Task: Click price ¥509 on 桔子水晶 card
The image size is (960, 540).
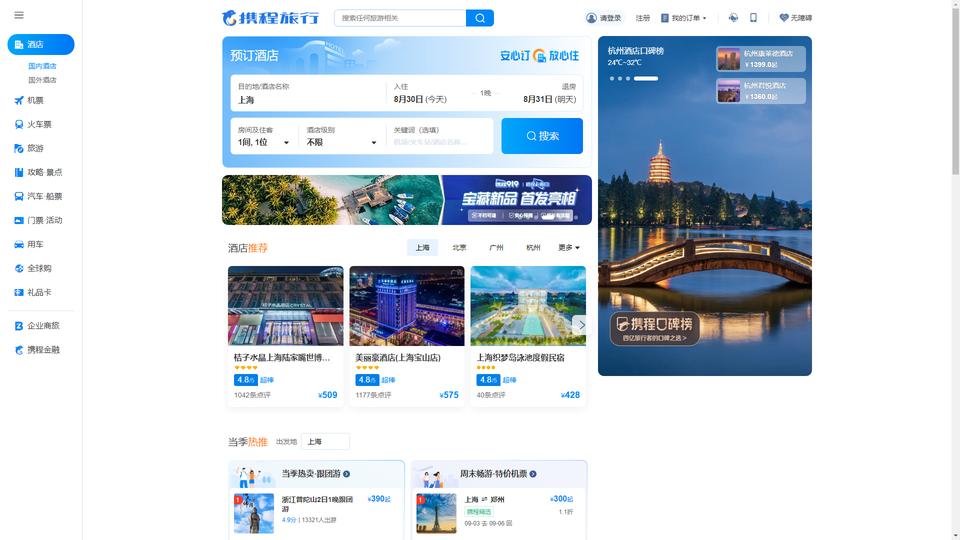Action: pyautogui.click(x=328, y=395)
